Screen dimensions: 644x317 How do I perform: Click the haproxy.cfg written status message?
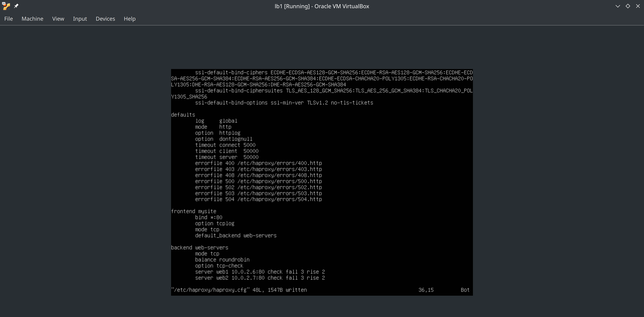click(x=239, y=290)
